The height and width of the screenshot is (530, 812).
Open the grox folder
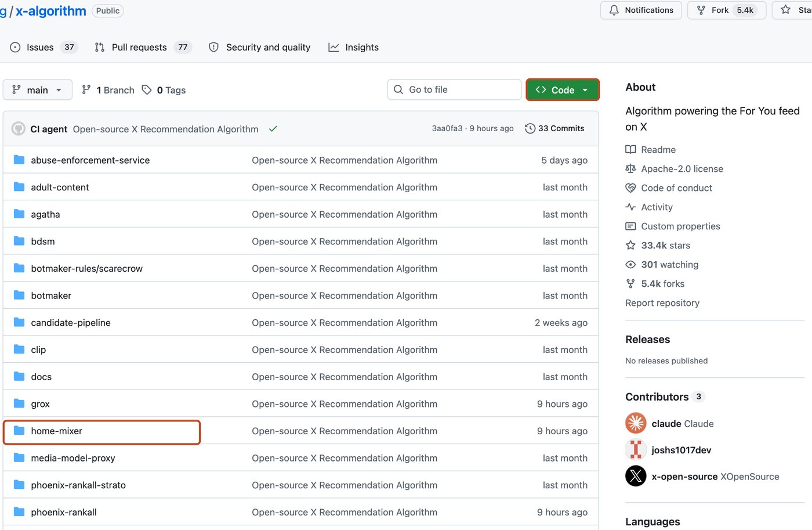point(40,404)
